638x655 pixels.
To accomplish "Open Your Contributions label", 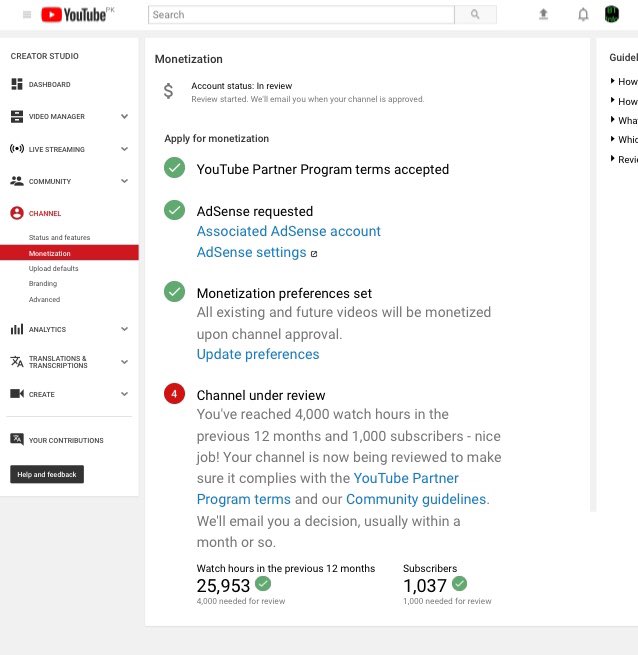I will [66, 440].
